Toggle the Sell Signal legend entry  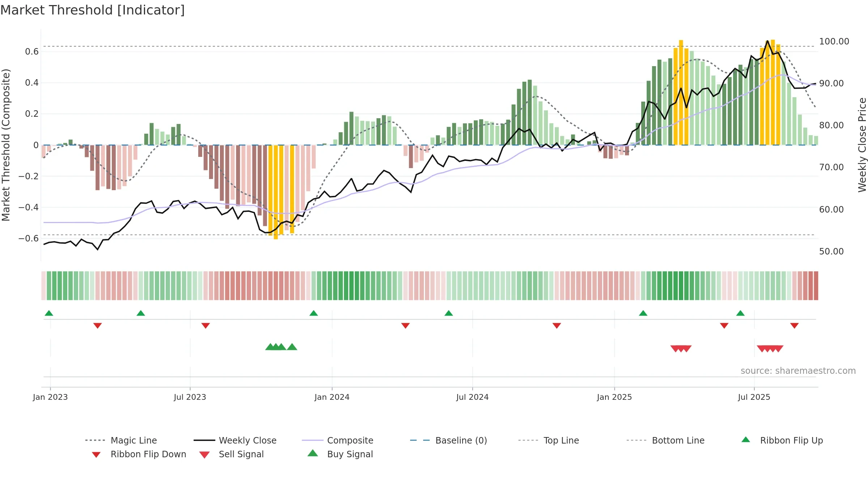coord(231,454)
